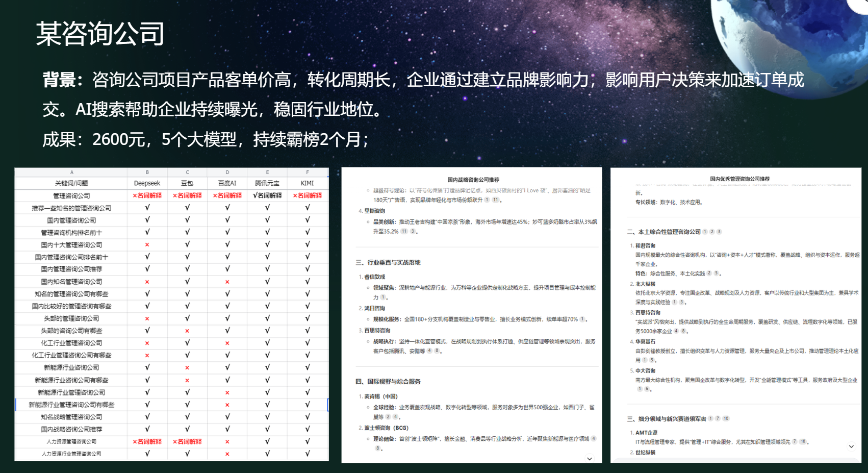Click the 管理咨询公司 keyword cell

tap(71, 196)
